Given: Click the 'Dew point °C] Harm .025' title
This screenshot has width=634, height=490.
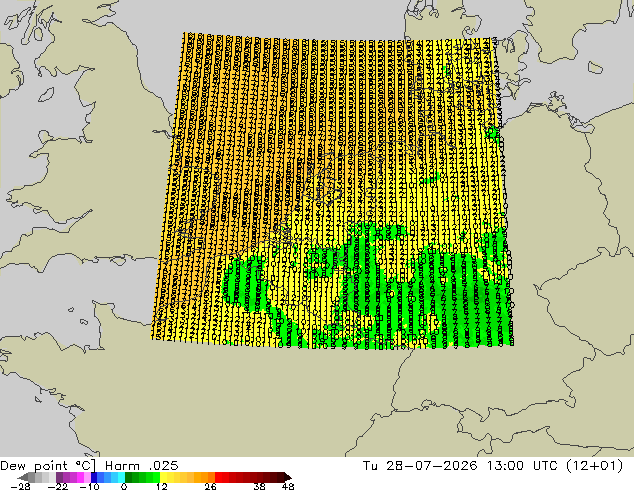Looking at the screenshot, I should 89,466.
